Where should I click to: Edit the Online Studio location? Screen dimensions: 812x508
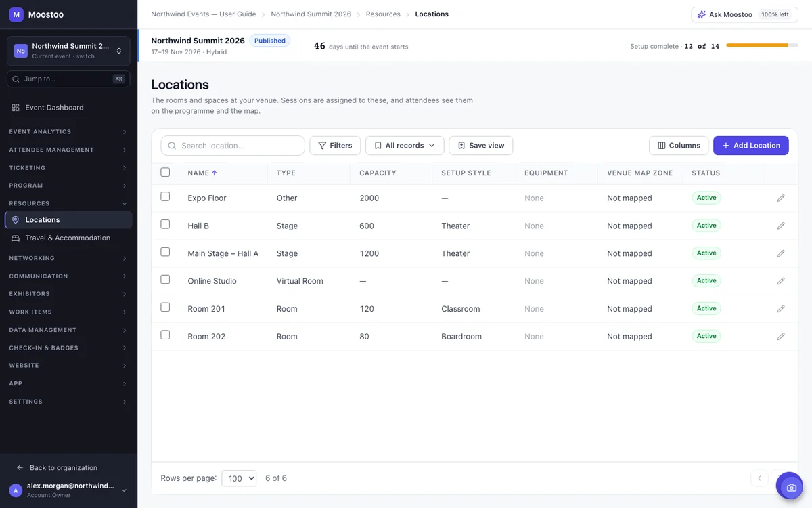point(781,281)
